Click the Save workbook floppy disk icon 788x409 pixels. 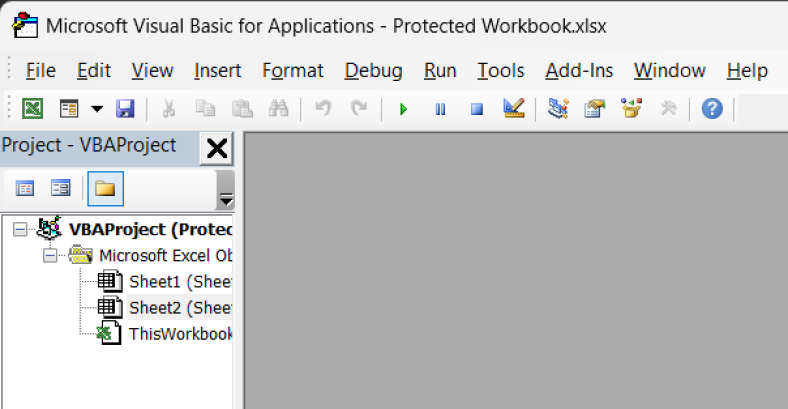point(125,108)
